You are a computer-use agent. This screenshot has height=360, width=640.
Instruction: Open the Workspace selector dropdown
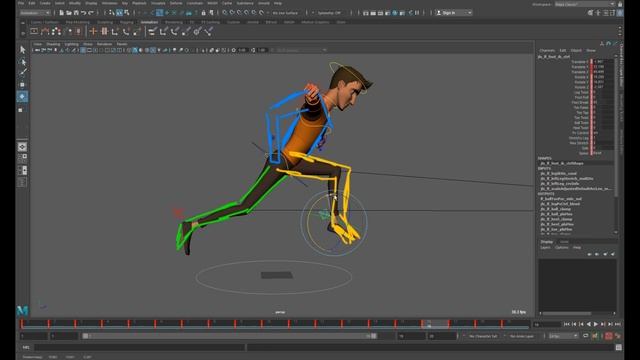click(584, 4)
